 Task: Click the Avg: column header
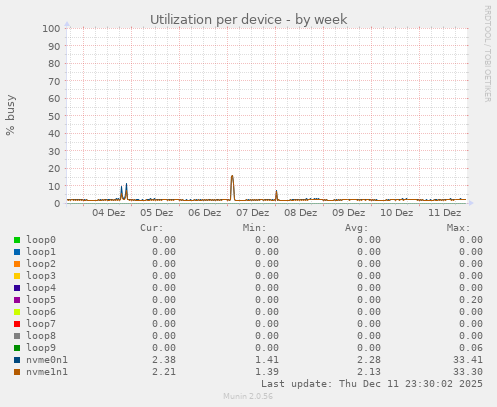click(357, 228)
